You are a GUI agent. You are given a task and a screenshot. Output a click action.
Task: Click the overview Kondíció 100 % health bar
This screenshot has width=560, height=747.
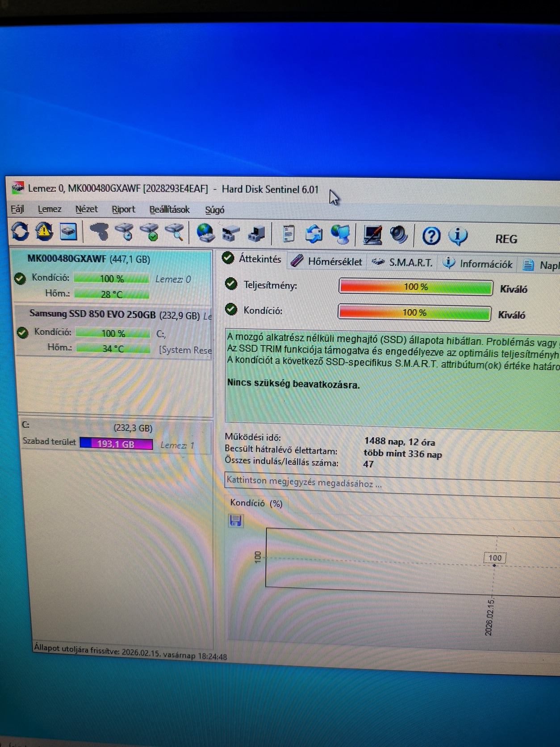pyautogui.click(x=414, y=312)
